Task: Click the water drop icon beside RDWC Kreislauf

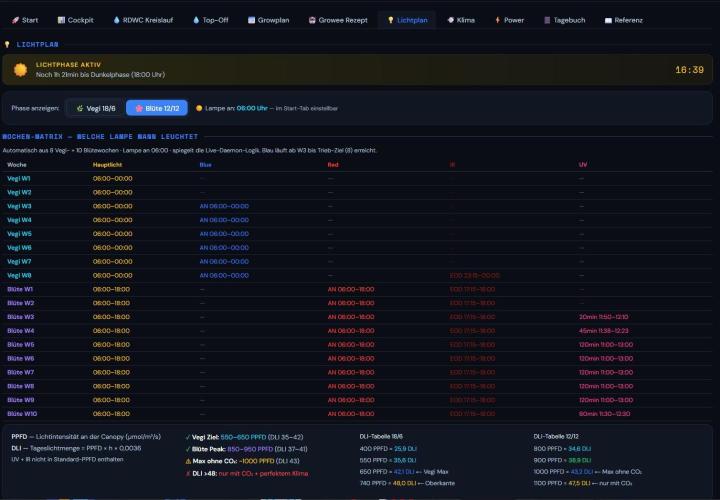Action: tap(116, 20)
